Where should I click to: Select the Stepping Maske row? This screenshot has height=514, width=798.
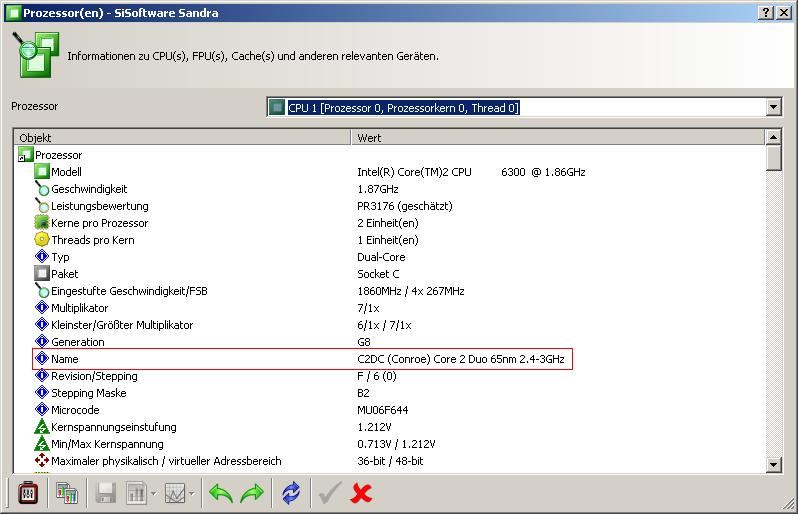(89, 393)
